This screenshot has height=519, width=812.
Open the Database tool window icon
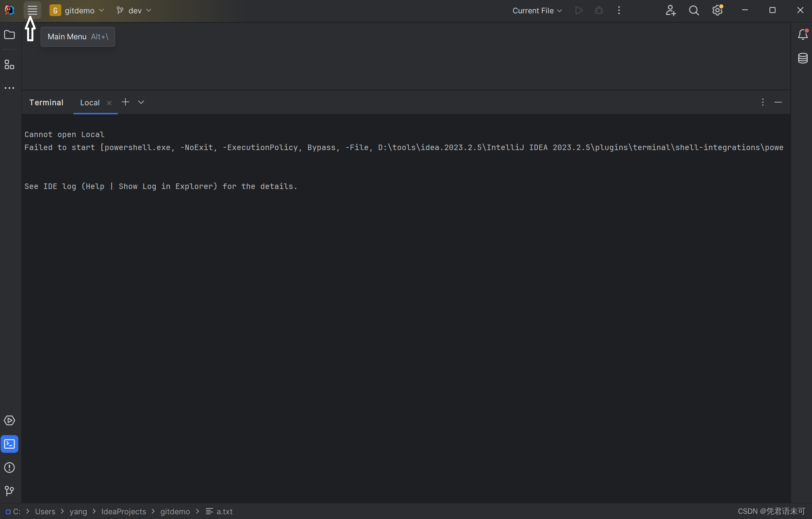[803, 58]
